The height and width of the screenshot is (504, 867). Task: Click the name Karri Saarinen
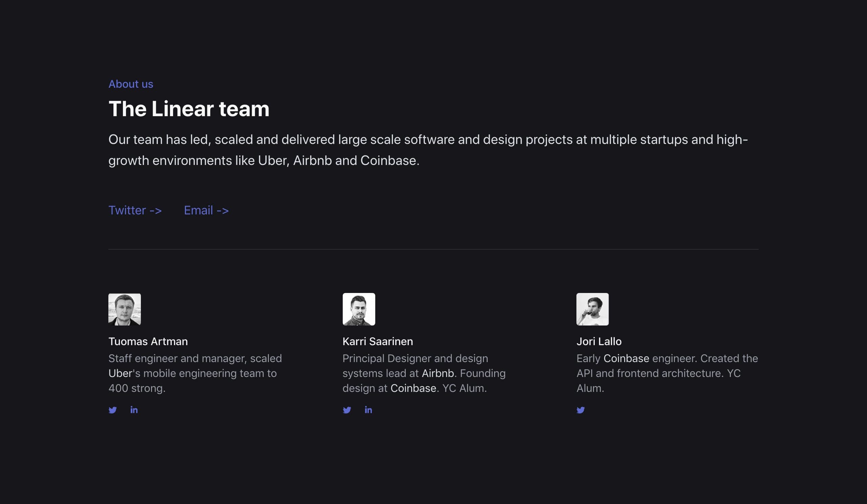tap(377, 341)
